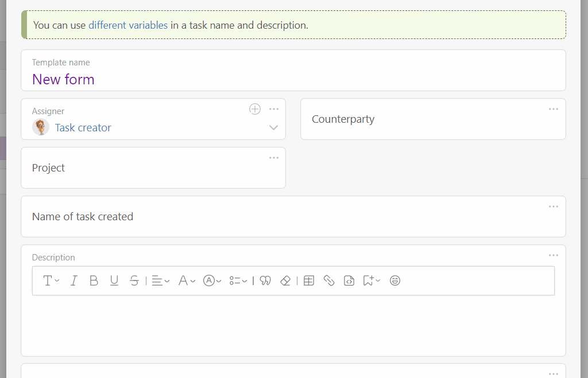Viewport: 588px width, 378px height.
Task: Open Counterparty field options menu
Action: [554, 109]
